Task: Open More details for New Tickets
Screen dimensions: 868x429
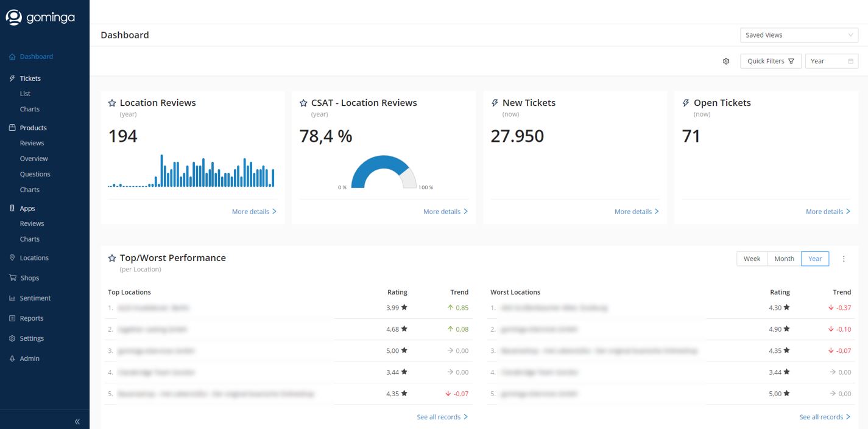Action: click(x=637, y=212)
